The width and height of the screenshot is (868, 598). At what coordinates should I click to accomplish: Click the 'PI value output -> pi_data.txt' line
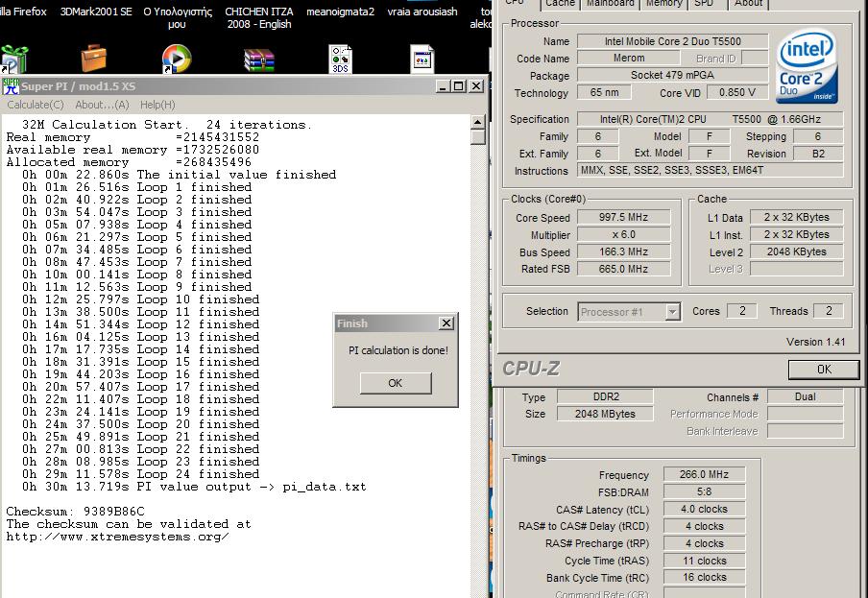(x=194, y=487)
